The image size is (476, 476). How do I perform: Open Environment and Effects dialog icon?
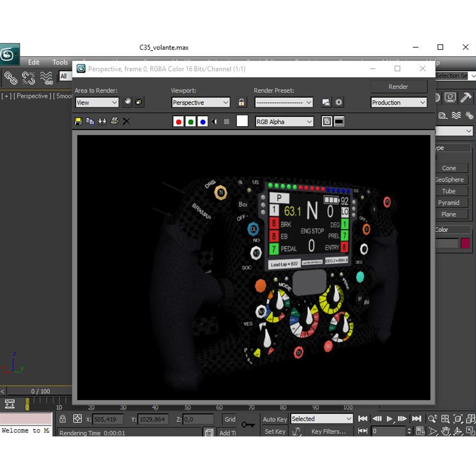coord(339,102)
